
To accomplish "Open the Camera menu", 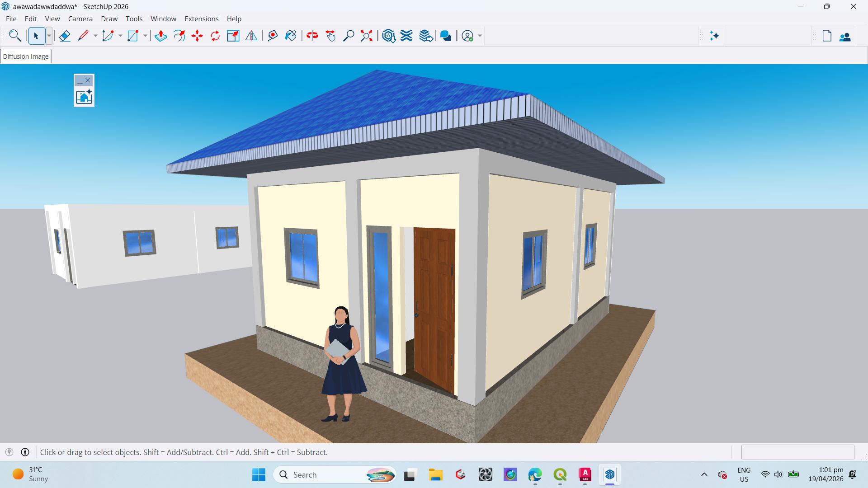I will 80,19.
